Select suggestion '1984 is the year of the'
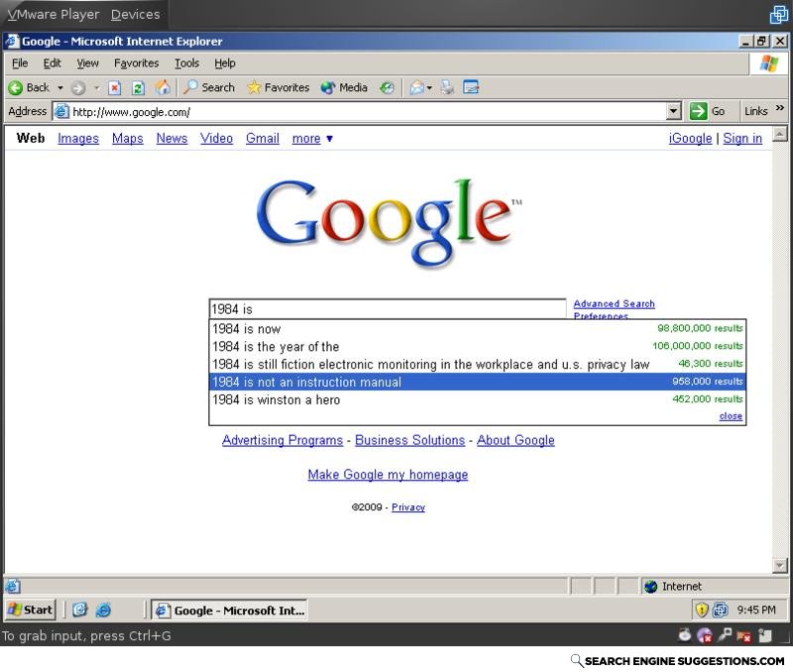This screenshot has height=672, width=793. [478, 346]
